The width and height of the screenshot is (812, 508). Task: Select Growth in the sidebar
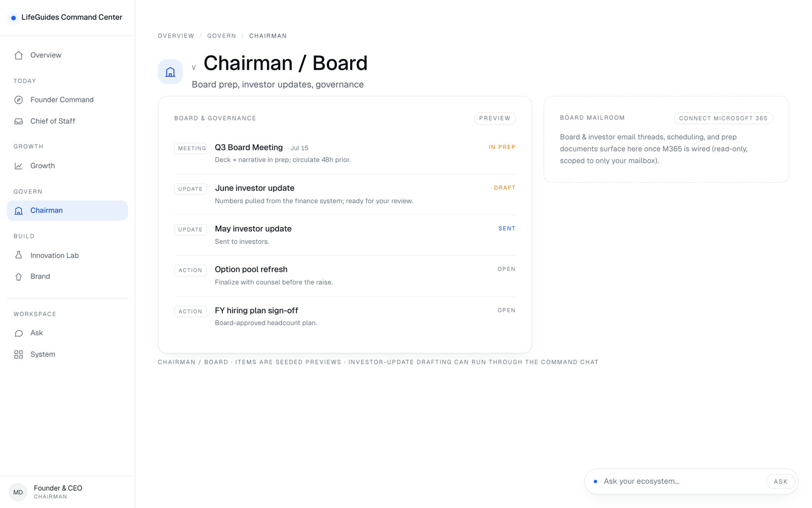click(67, 166)
